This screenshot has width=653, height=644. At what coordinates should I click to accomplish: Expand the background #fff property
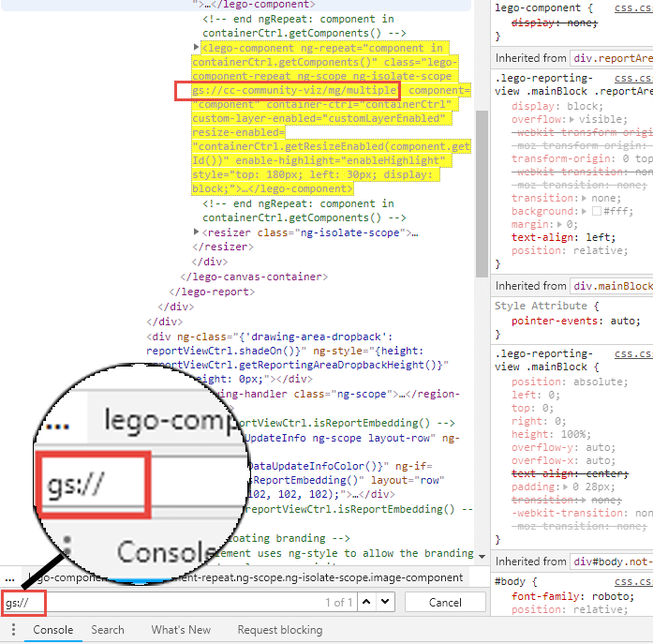584,211
